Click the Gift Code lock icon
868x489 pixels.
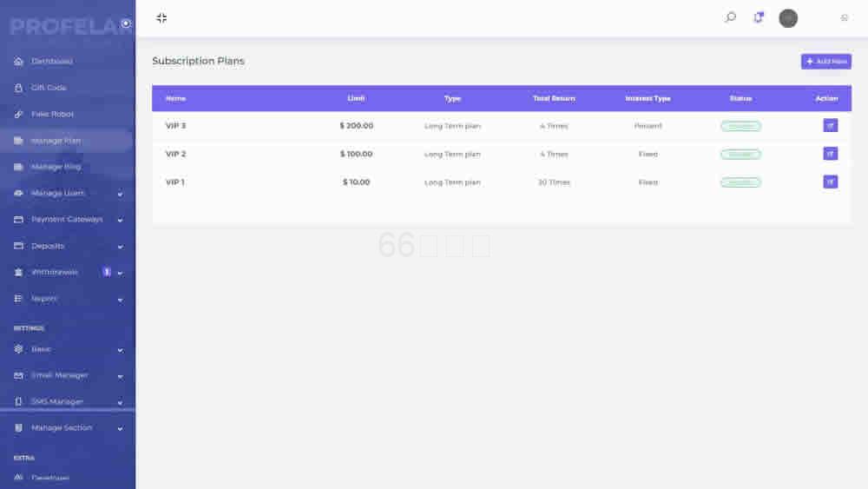click(18, 88)
